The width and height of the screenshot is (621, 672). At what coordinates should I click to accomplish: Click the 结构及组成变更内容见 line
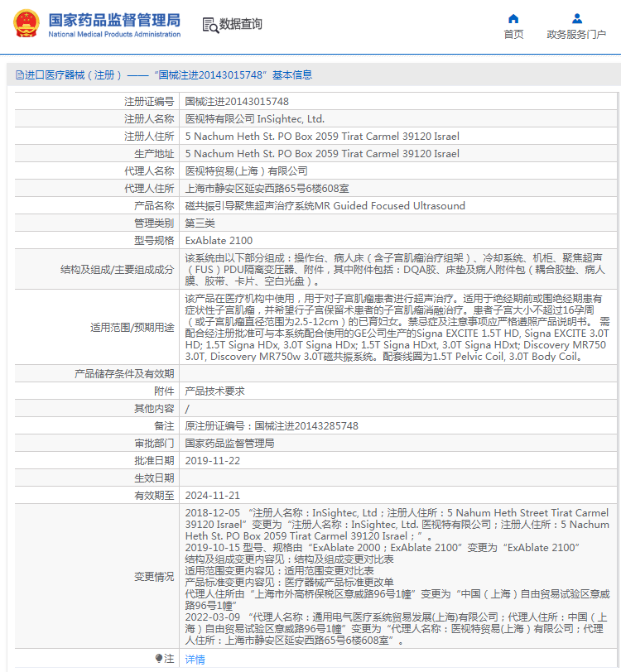290,559
